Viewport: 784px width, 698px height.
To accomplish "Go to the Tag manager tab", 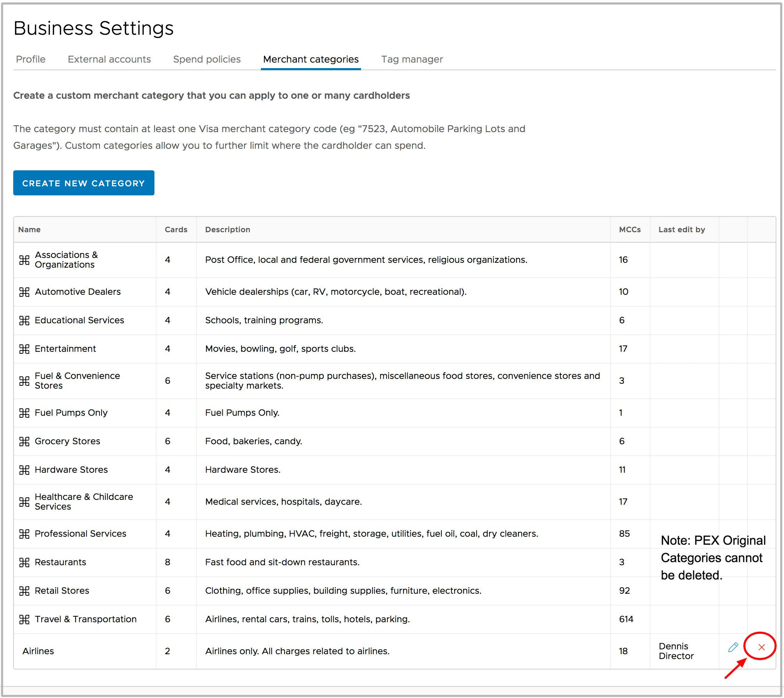I will (x=412, y=59).
